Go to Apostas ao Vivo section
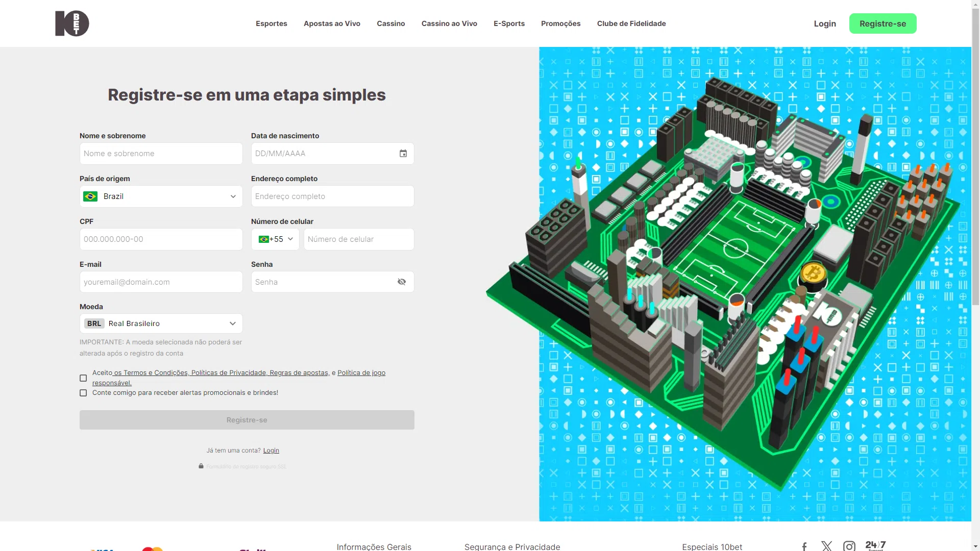The width and height of the screenshot is (980, 551). click(x=332, y=23)
